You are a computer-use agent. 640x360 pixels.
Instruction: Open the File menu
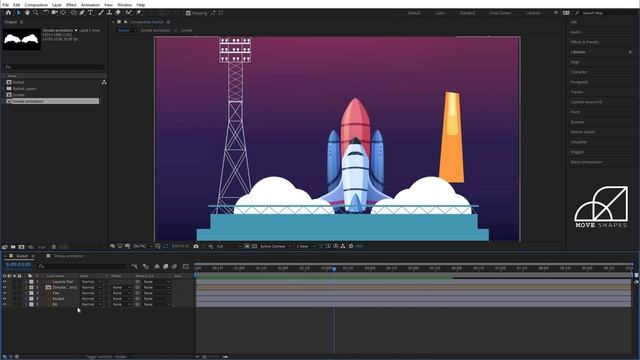(6, 5)
